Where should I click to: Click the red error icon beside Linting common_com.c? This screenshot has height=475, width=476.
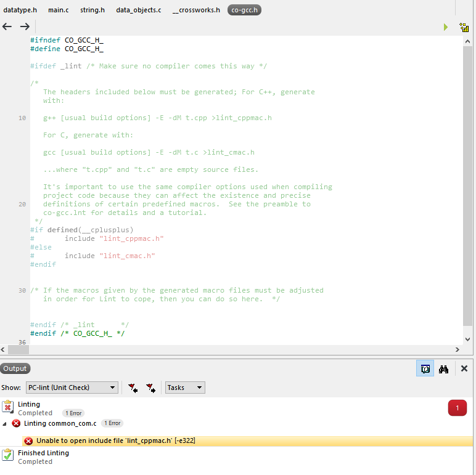point(16,423)
